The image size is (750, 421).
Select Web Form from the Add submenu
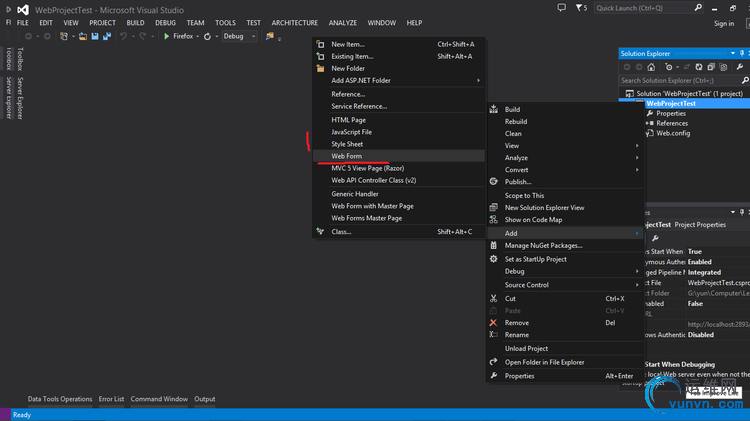coord(398,156)
